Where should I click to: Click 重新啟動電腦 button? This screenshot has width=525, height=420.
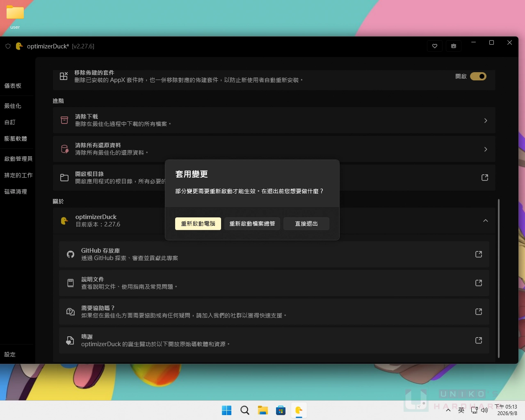pos(198,224)
